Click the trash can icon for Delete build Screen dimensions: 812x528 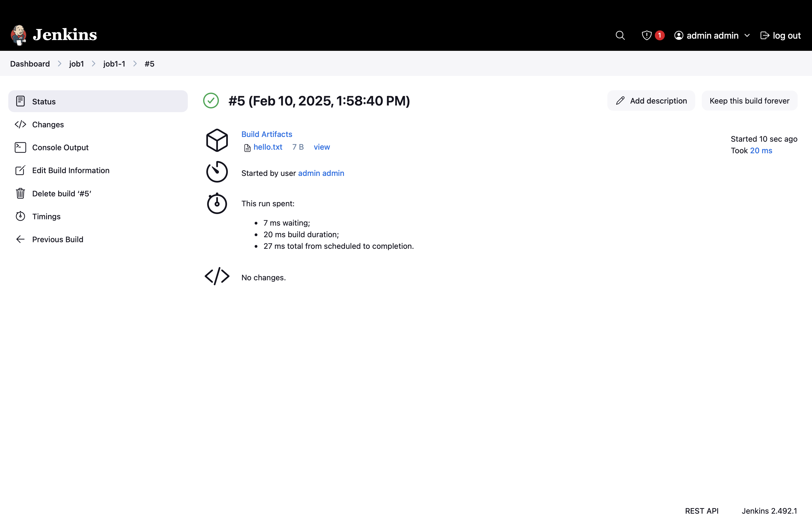point(20,193)
